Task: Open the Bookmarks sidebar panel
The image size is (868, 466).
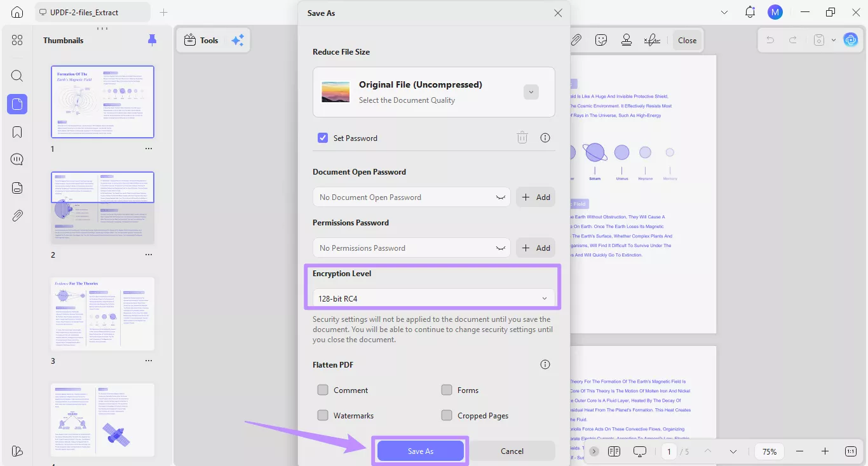Action: [x=17, y=131]
